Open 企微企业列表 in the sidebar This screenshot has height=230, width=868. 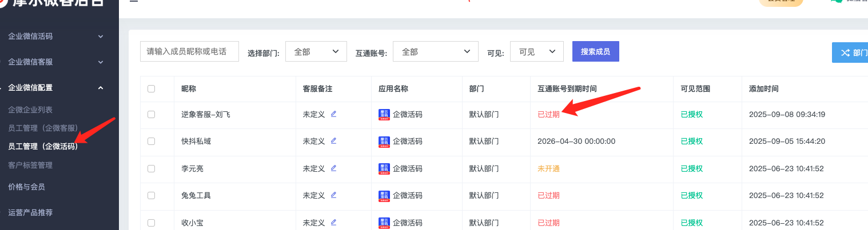[30, 110]
